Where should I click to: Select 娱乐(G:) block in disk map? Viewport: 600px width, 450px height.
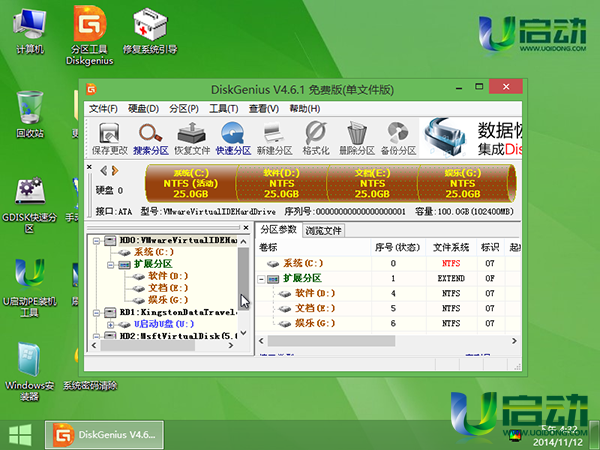pos(464,184)
